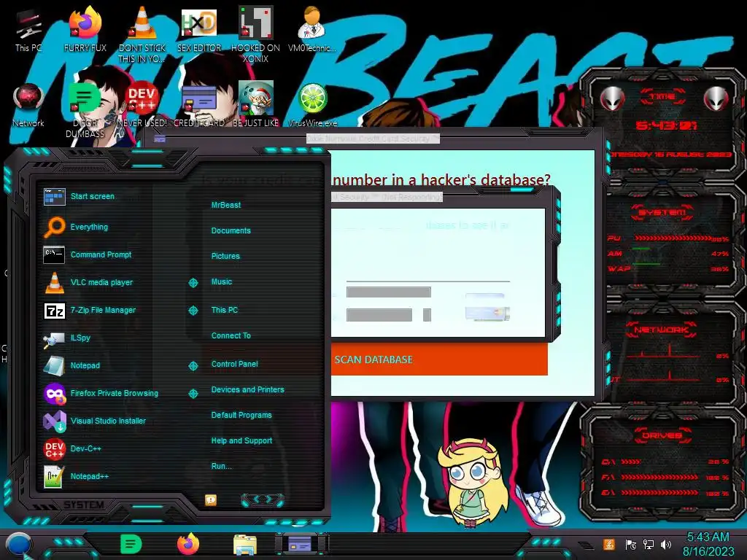The width and height of the screenshot is (747, 560).
Task: Open the volume speaker tray icon
Action: pos(666,544)
